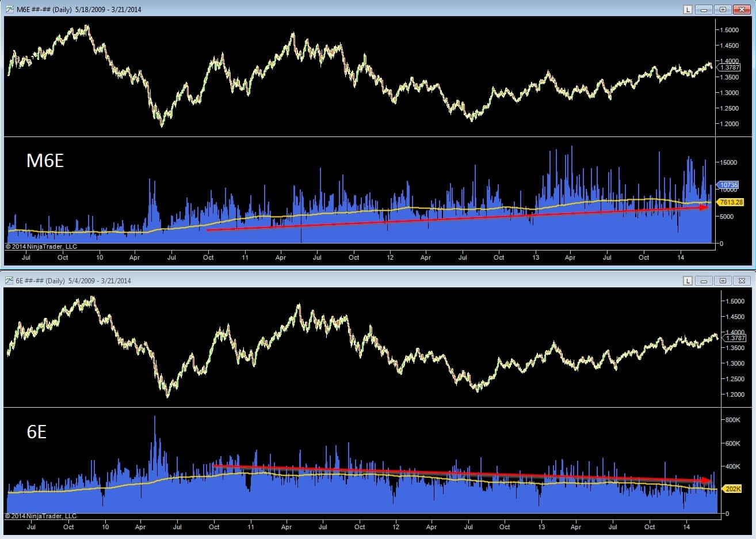
Task: Click year label "14" on the M6E time axis
Action: pos(681,257)
